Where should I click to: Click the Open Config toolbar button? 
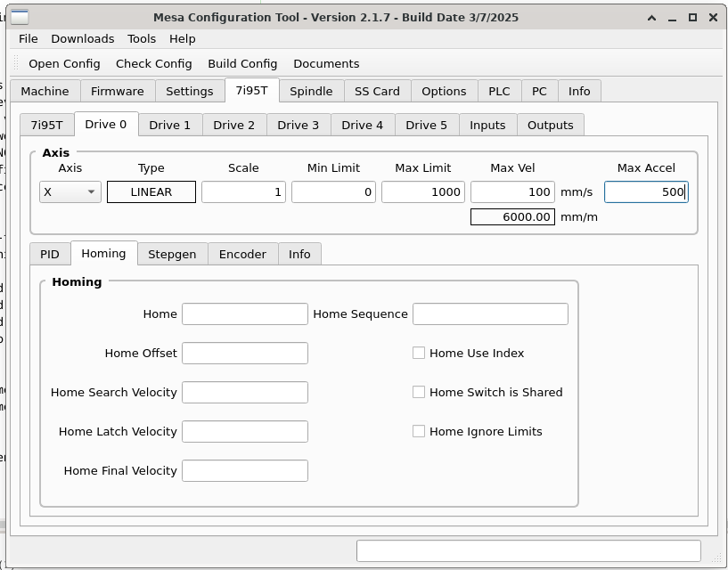pyautogui.click(x=64, y=63)
